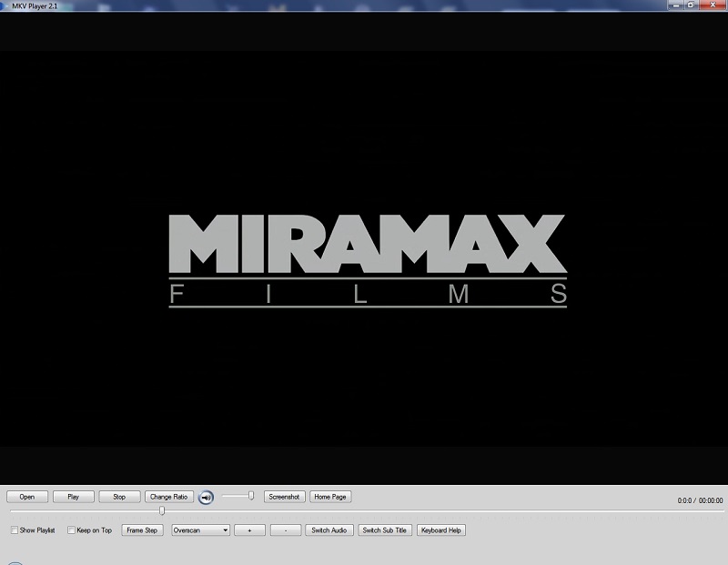
Task: Open Keyboard Help
Action: [x=441, y=530]
